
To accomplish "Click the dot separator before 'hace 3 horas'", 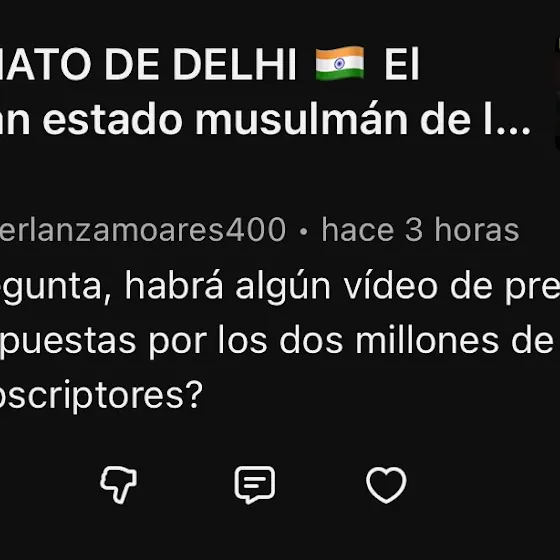I will tap(304, 231).
